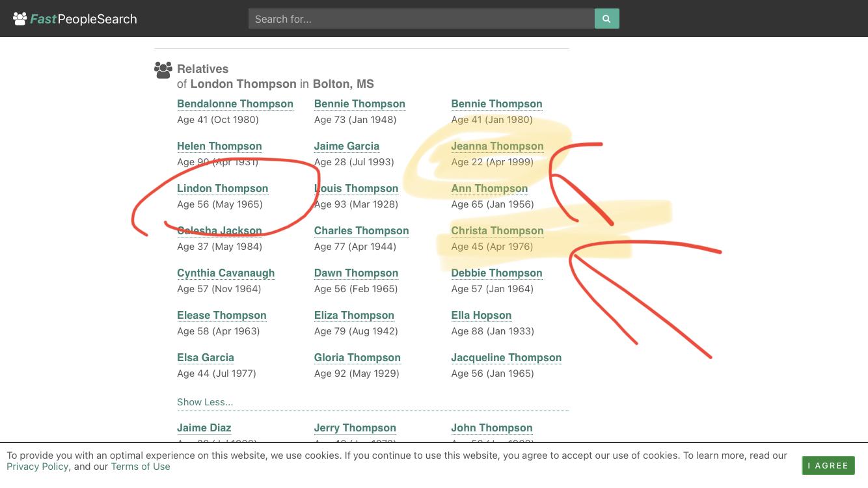Open Dawn Thompson relative link
This screenshot has width=868, height=488.
pos(356,273)
